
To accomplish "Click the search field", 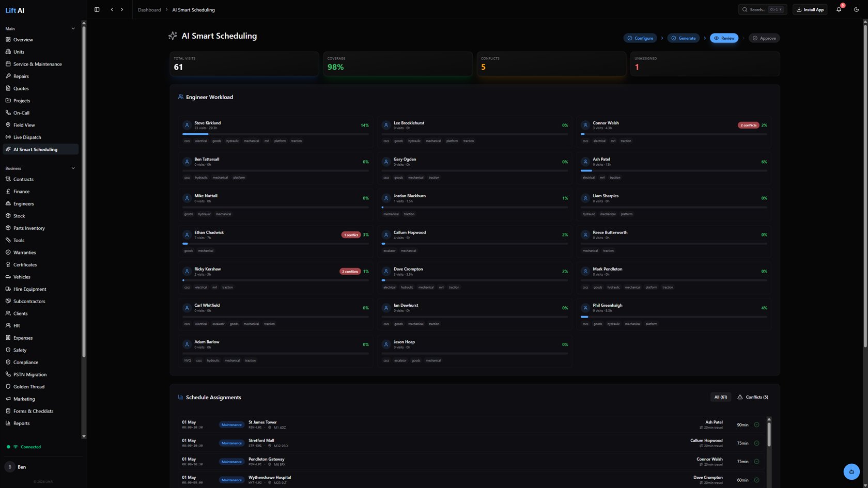I will (762, 9).
